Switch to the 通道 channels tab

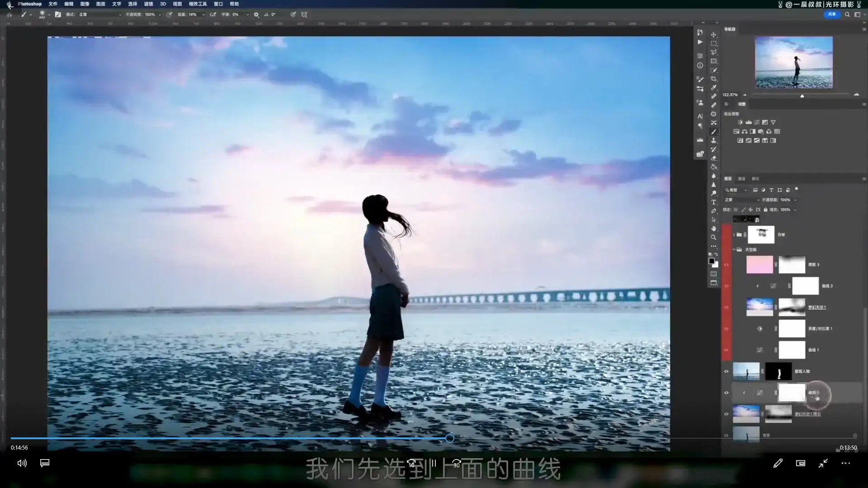coord(741,178)
